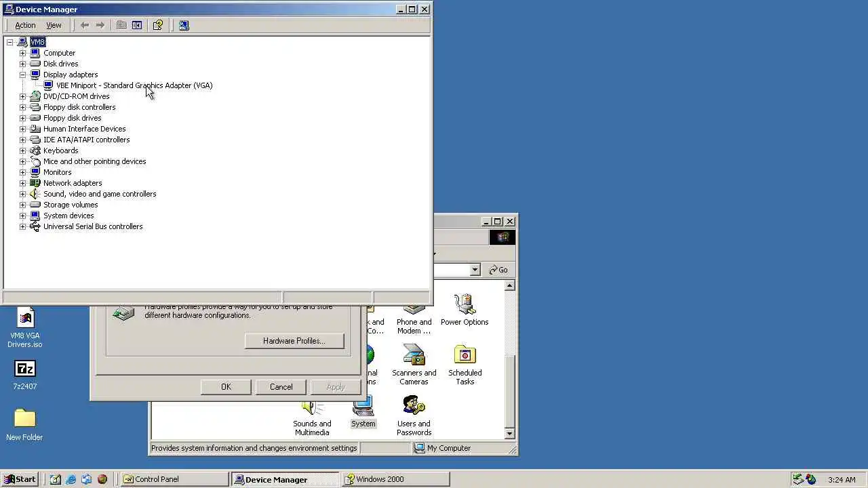Image resolution: width=868 pixels, height=488 pixels.
Task: Switch to Control Panel taskbar button
Action: 175,479
